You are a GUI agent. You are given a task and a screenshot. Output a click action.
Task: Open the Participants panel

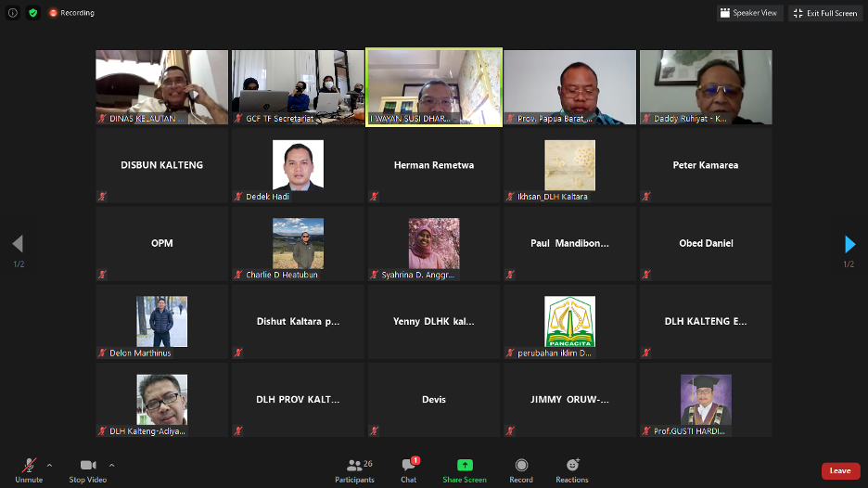[x=354, y=469]
